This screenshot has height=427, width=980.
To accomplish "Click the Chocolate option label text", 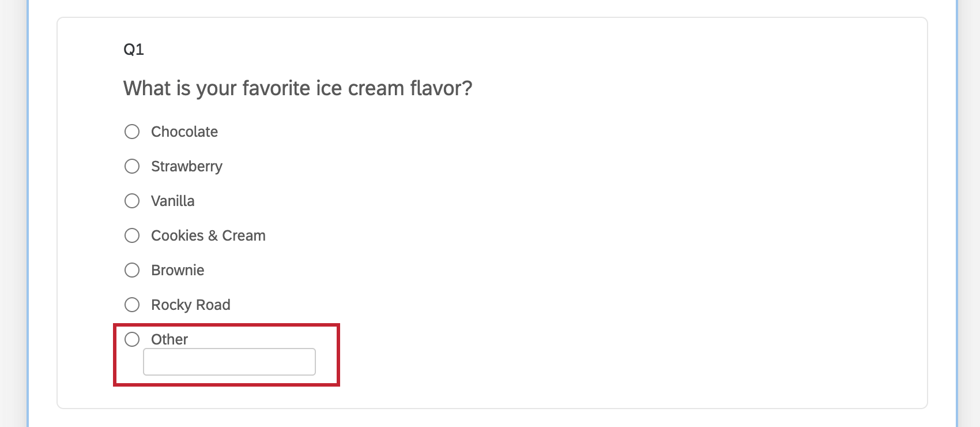I will coord(184,132).
